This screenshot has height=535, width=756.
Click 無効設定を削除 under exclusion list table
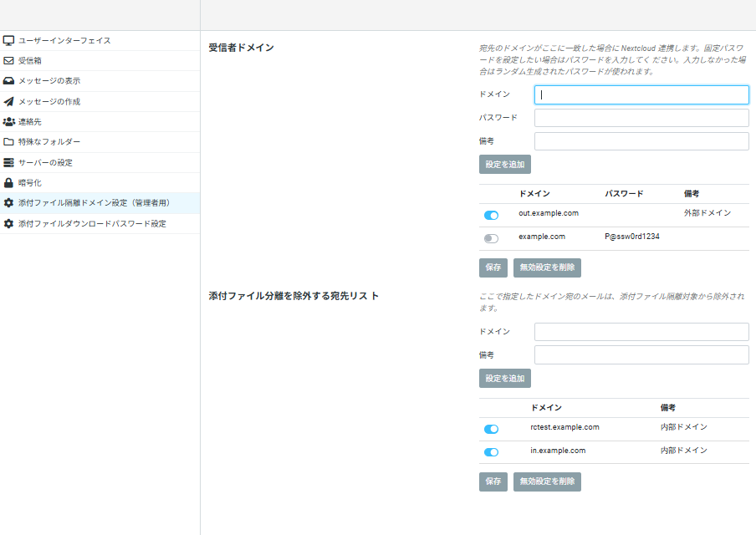click(547, 481)
